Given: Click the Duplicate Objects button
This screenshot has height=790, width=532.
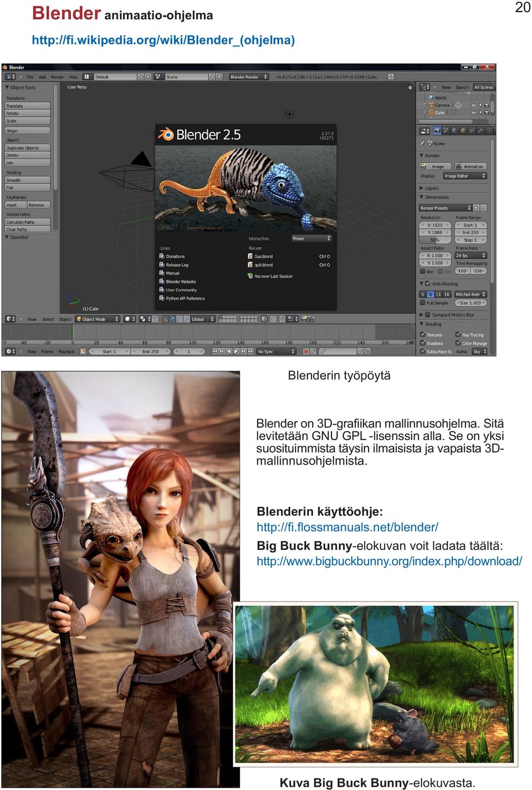Looking at the screenshot, I should point(28,148).
